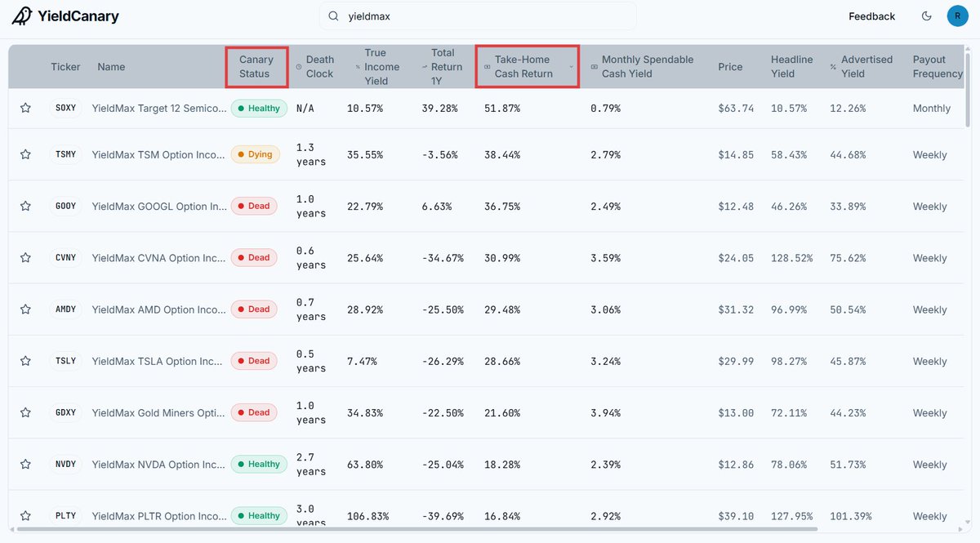980x543 pixels.
Task: Open the CVNY ticker badge
Action: [66, 257]
